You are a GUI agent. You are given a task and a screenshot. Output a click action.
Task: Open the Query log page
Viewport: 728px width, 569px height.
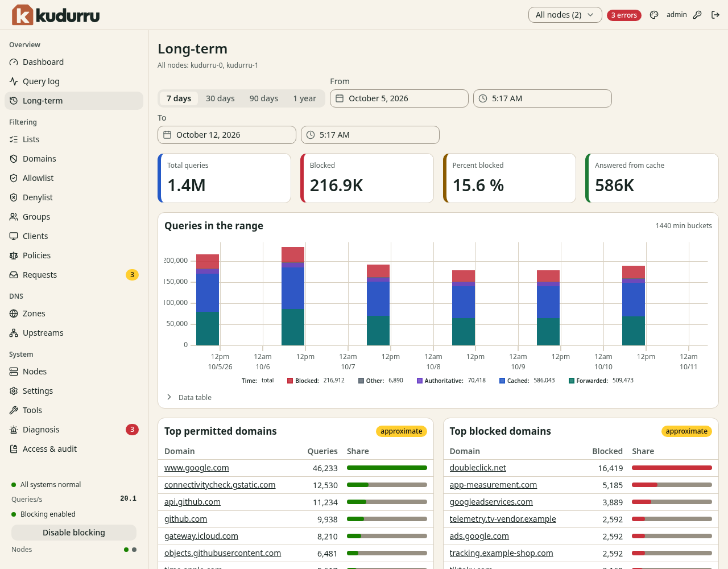coord(74,81)
